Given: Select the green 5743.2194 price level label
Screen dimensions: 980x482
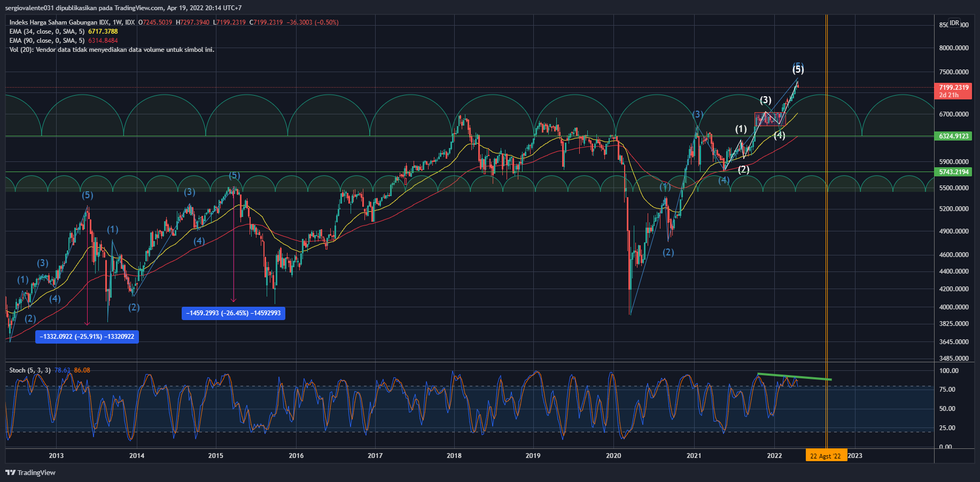Looking at the screenshot, I should (954, 172).
